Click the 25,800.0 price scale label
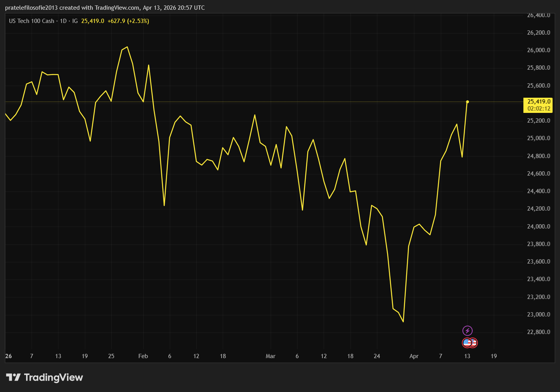This screenshot has width=560, height=392. [x=539, y=68]
